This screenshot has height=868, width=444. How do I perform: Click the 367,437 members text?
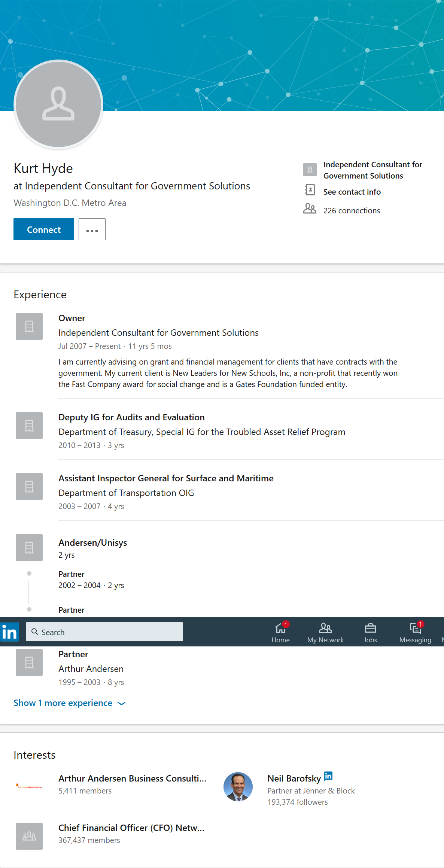click(x=89, y=840)
